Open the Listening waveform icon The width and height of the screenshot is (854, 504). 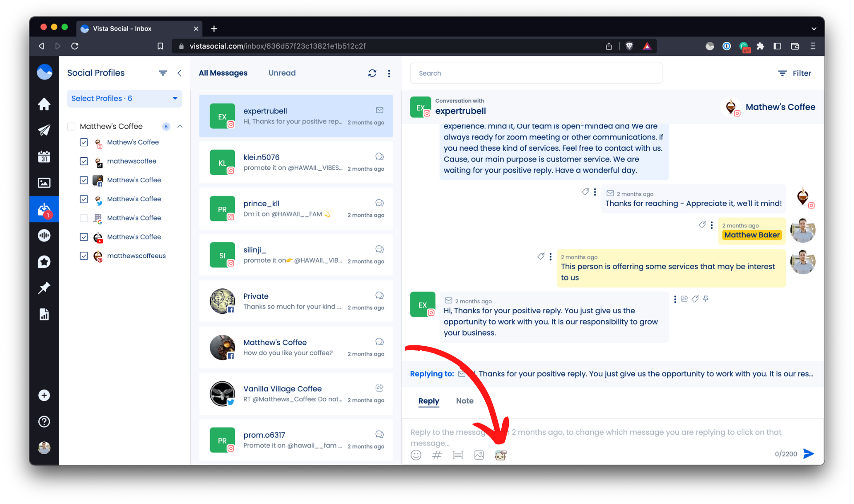click(44, 236)
